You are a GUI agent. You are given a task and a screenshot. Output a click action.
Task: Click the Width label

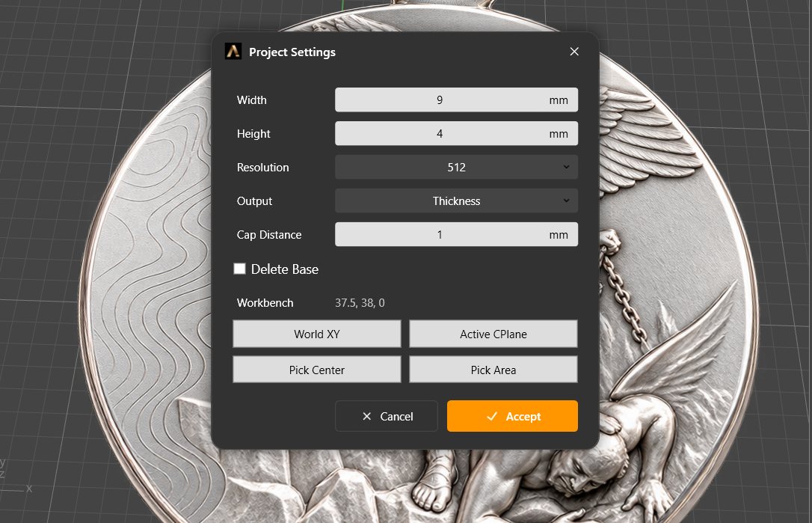coord(252,100)
